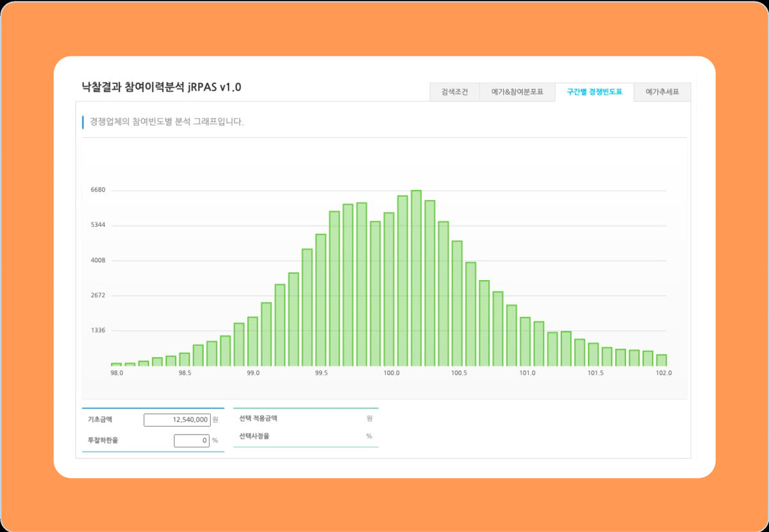This screenshot has width=769, height=532.
Task: Click the 98.5 x-axis label
Action: click(185, 373)
